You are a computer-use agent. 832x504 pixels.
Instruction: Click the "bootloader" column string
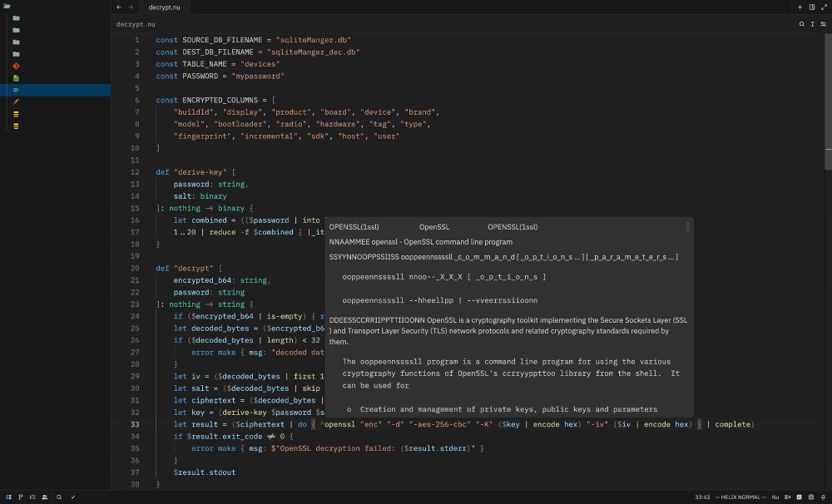pyautogui.click(x=240, y=124)
